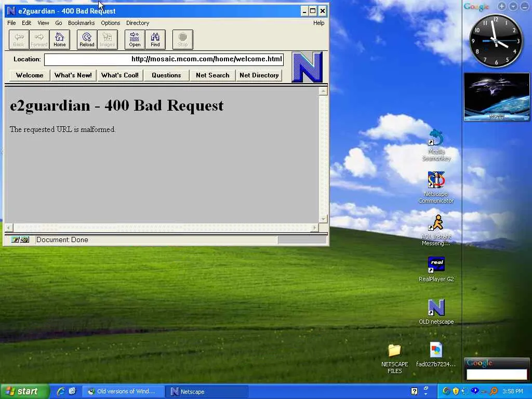
Task: Click the Google sidebar search box
Action: point(497,374)
